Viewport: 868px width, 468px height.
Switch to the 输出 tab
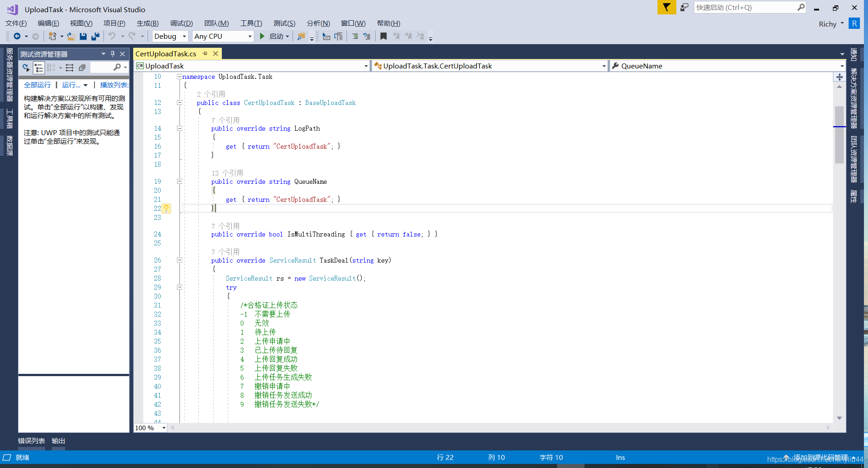[58, 441]
